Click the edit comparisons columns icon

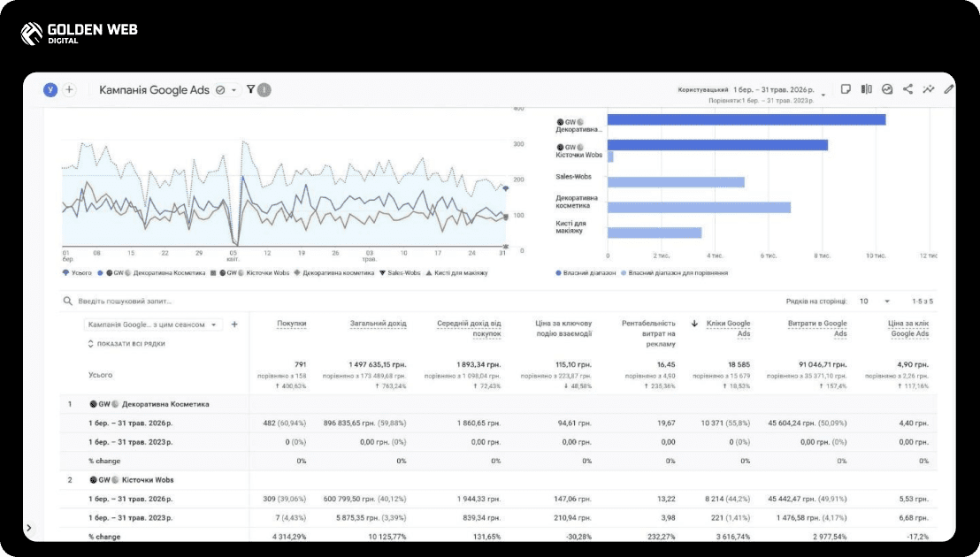point(866,89)
